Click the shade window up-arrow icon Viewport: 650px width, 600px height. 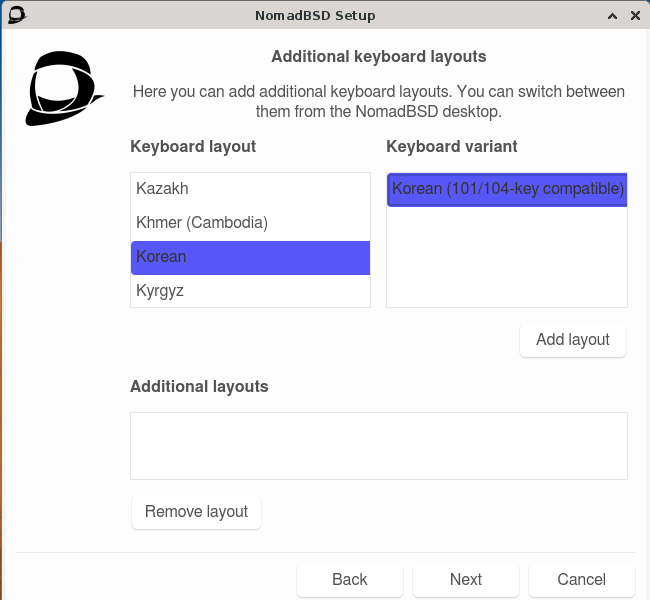tap(612, 16)
